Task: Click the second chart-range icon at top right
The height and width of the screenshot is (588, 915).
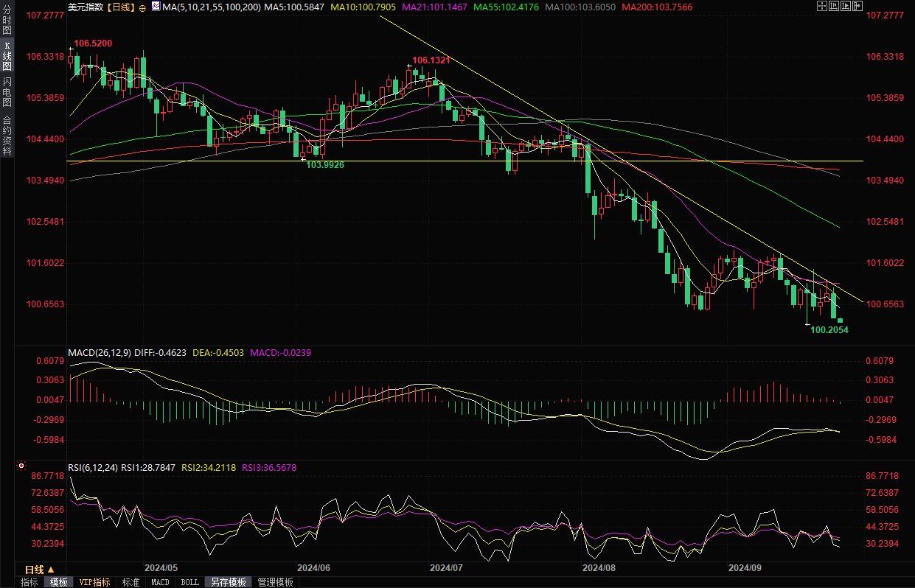Action: (834, 7)
